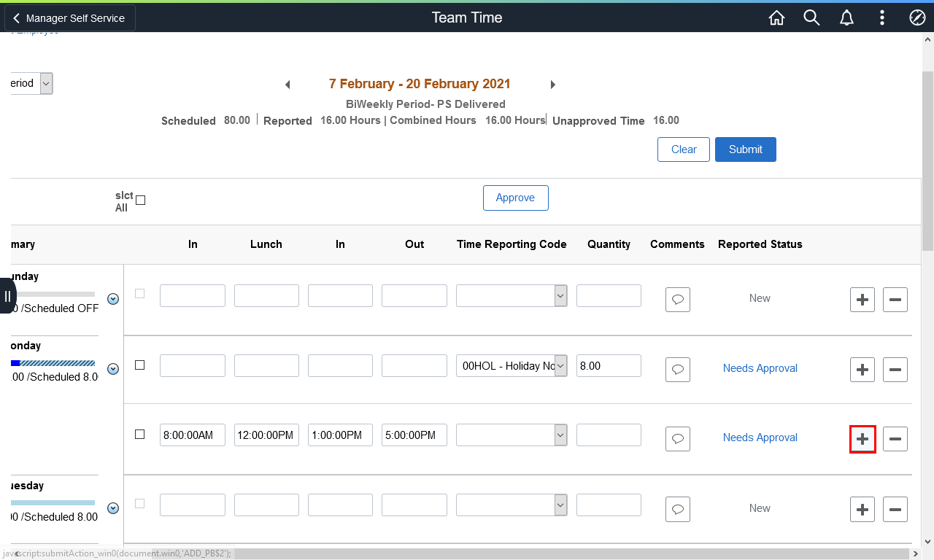Click the scroll down arrow
This screenshot has width=934, height=560.
pyautogui.click(x=927, y=542)
